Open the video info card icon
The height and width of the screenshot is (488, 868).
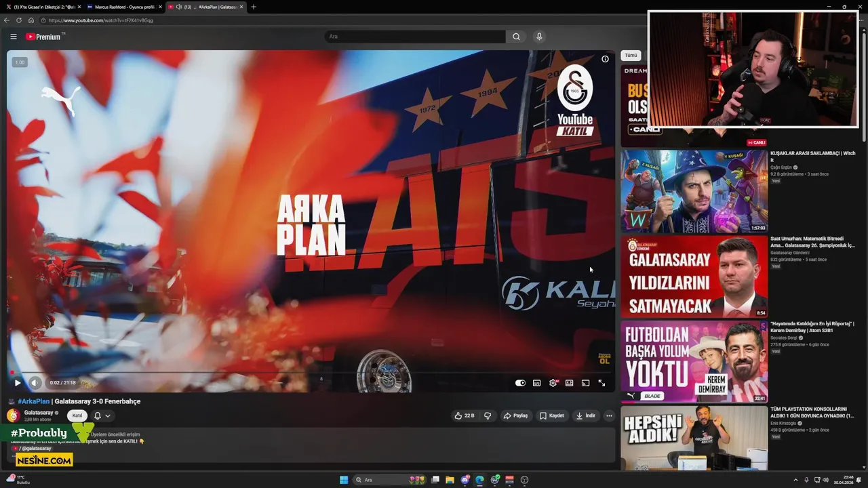tap(605, 59)
